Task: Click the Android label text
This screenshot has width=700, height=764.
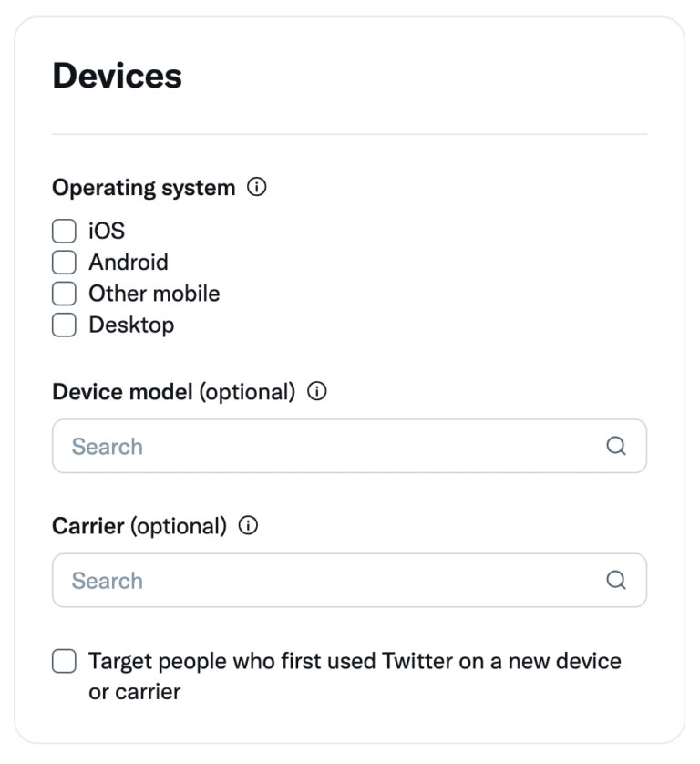Action: coord(128,262)
